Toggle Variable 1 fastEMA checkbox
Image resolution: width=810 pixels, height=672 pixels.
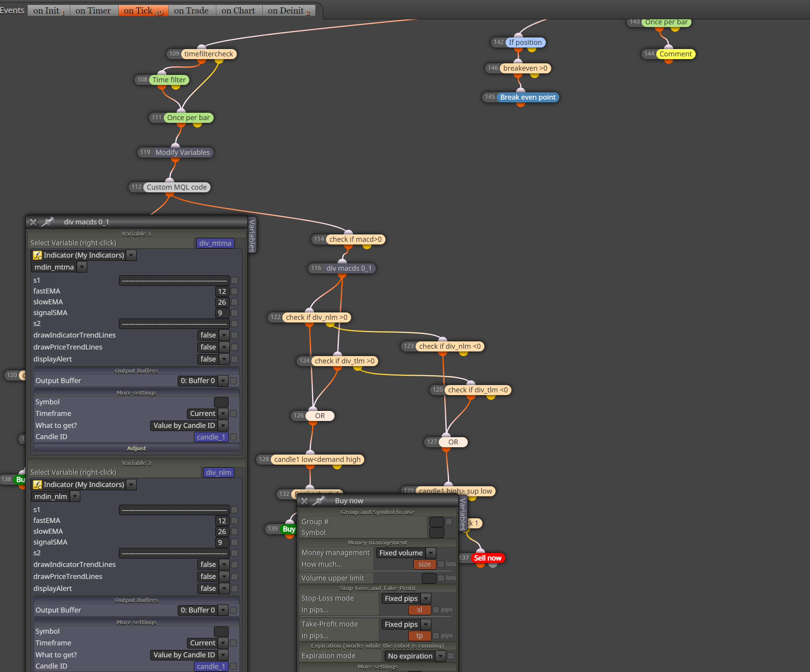click(x=234, y=292)
